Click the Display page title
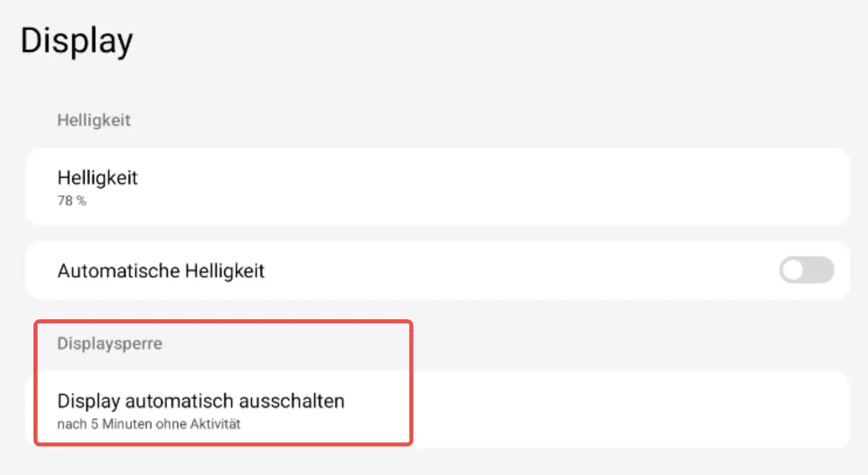Image resolution: width=868 pixels, height=475 pixels. (76, 41)
